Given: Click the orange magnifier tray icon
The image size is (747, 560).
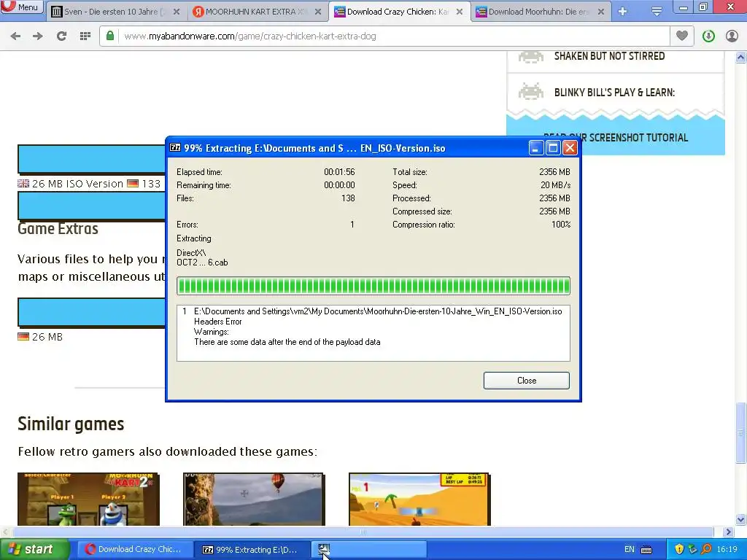Looking at the screenshot, I should point(706,549).
